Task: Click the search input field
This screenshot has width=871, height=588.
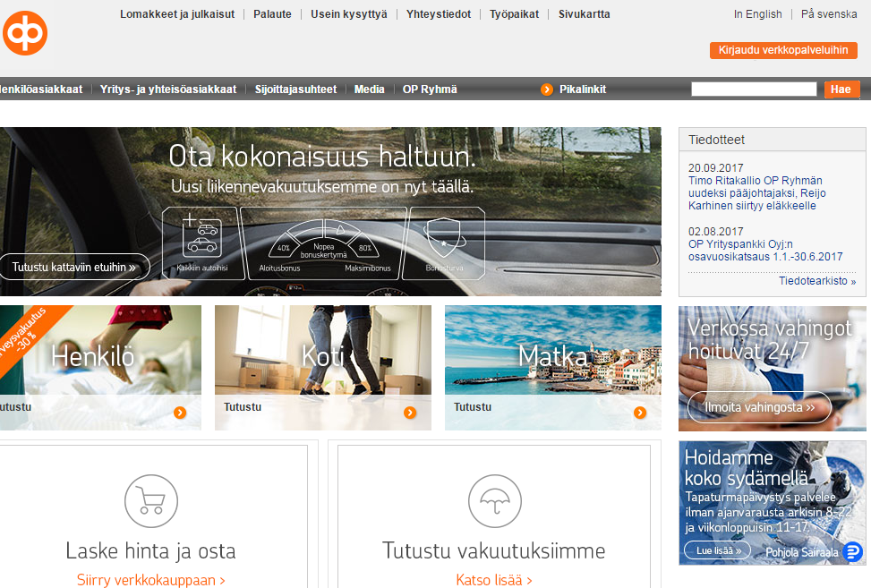Action: 754,89
